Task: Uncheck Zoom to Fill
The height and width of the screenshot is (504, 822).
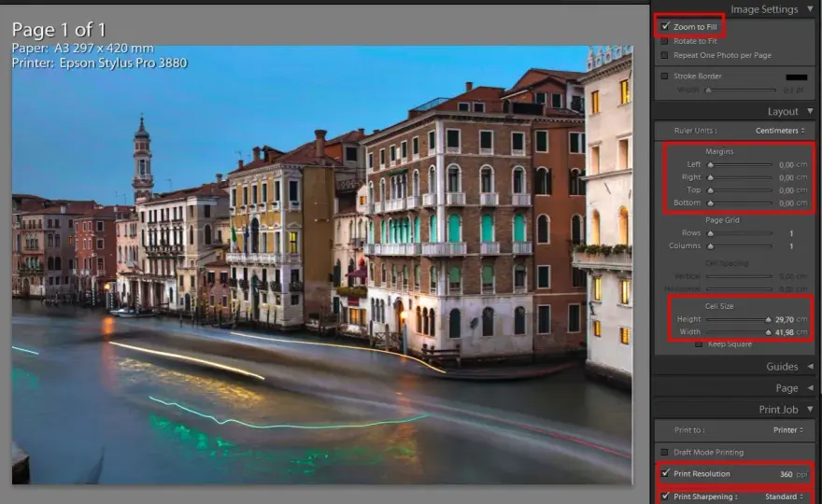Action: (665, 26)
